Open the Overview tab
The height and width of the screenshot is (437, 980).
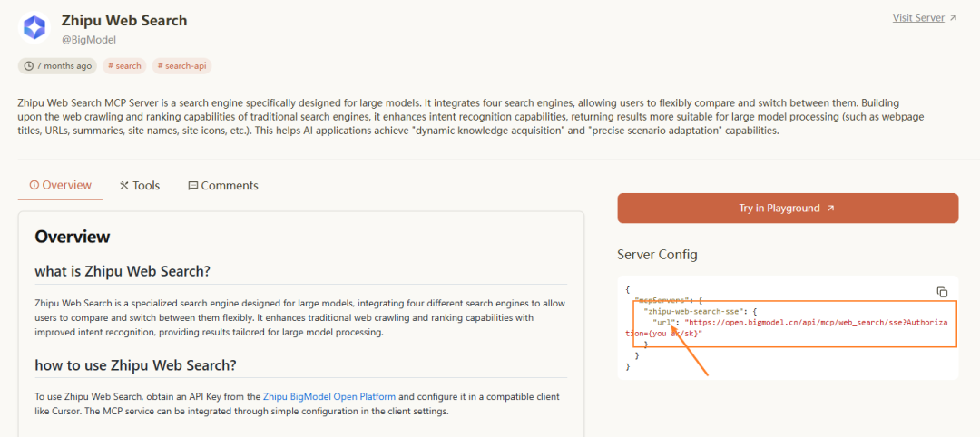point(61,185)
